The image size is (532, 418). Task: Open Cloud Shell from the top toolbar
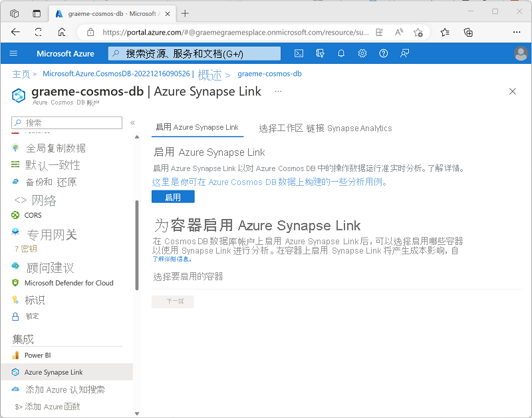[x=299, y=54]
